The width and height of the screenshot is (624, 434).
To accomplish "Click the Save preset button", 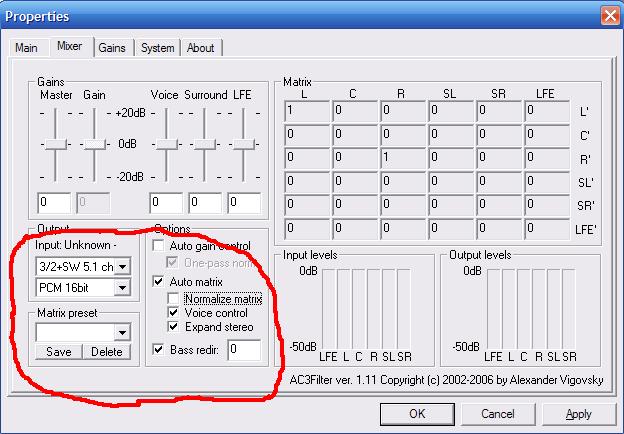I will point(59,352).
